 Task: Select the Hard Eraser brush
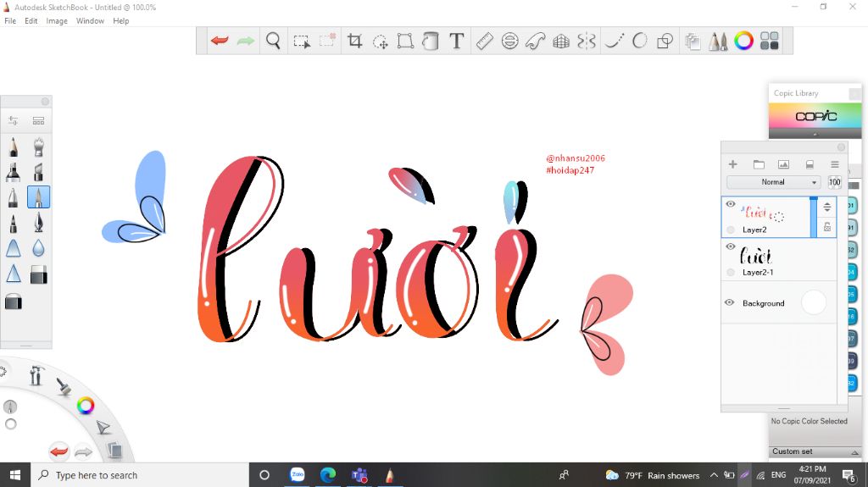38,274
